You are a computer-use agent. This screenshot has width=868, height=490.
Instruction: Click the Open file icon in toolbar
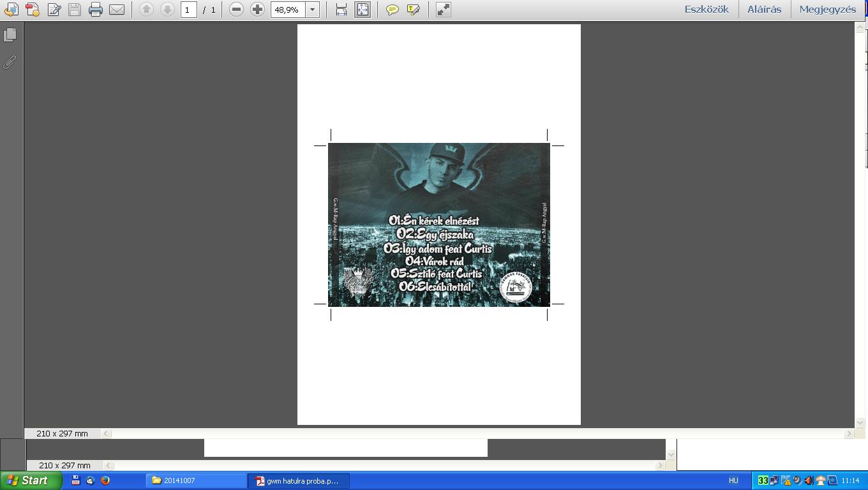tap(11, 10)
